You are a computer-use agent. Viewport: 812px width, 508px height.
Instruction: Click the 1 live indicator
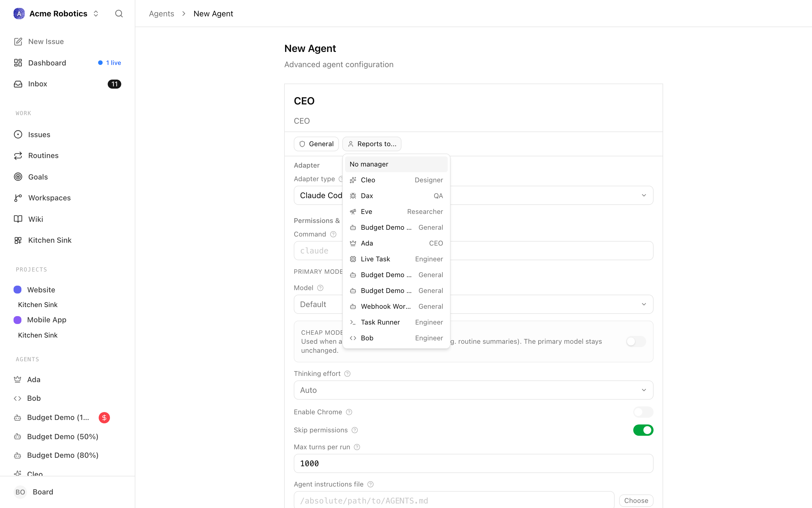(110, 63)
